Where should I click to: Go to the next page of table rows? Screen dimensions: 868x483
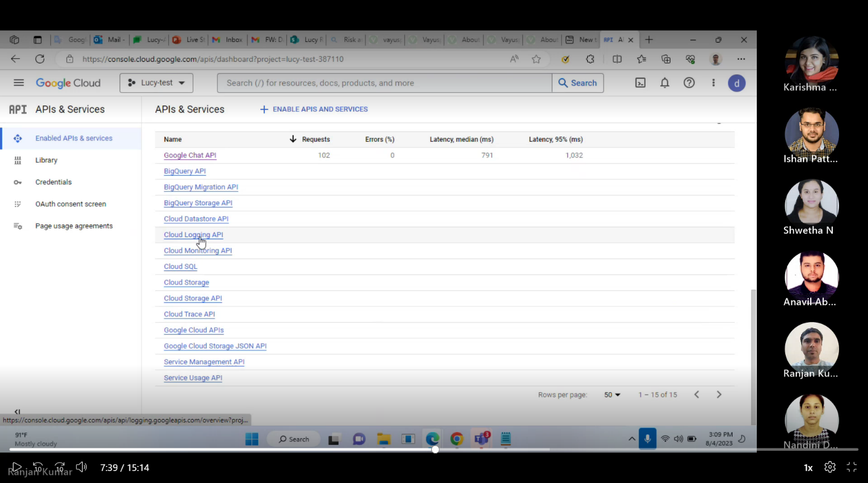tap(719, 395)
